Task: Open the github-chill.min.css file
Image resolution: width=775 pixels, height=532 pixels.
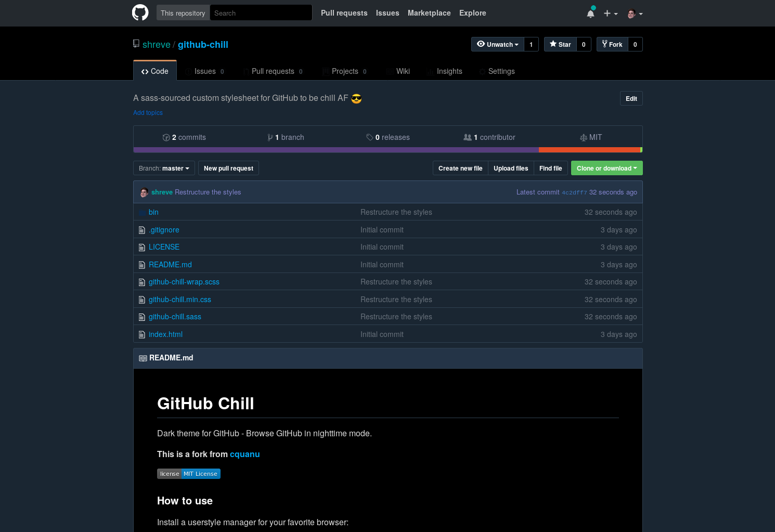Action: (x=180, y=300)
